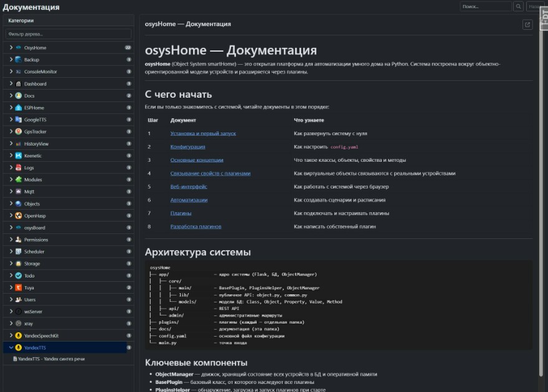Open document in new window icon
The width and height of the screenshot is (548, 392).
click(x=527, y=24)
